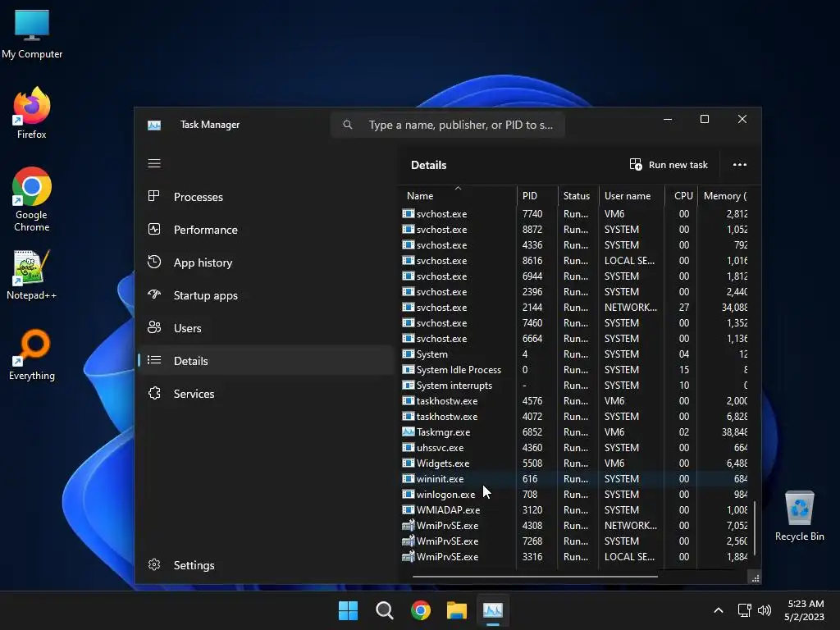The image size is (840, 630).
Task: Open the Processes page
Action: [x=198, y=197]
